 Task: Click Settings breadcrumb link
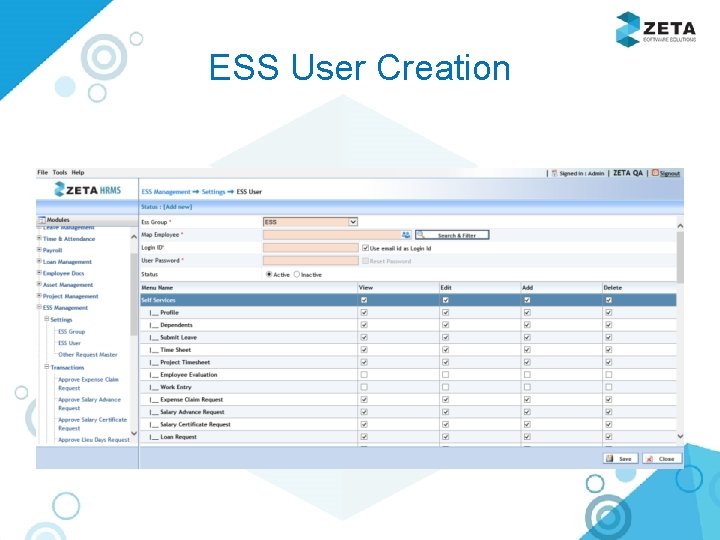pyautogui.click(x=214, y=192)
